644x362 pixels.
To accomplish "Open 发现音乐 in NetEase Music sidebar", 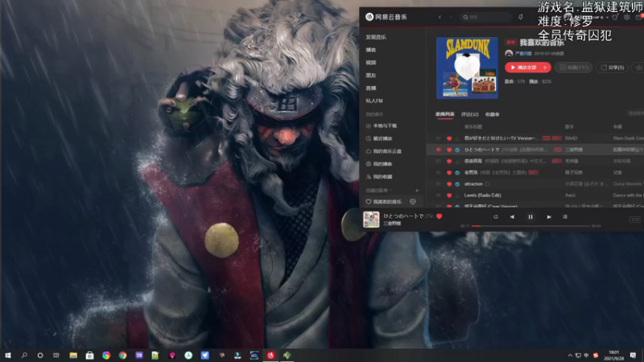I will point(376,37).
